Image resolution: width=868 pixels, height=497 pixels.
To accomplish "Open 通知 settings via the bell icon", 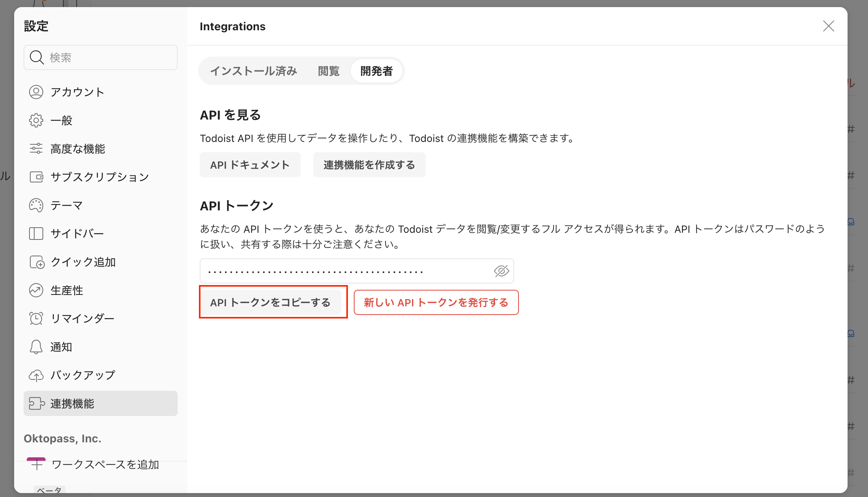I will click(x=36, y=347).
